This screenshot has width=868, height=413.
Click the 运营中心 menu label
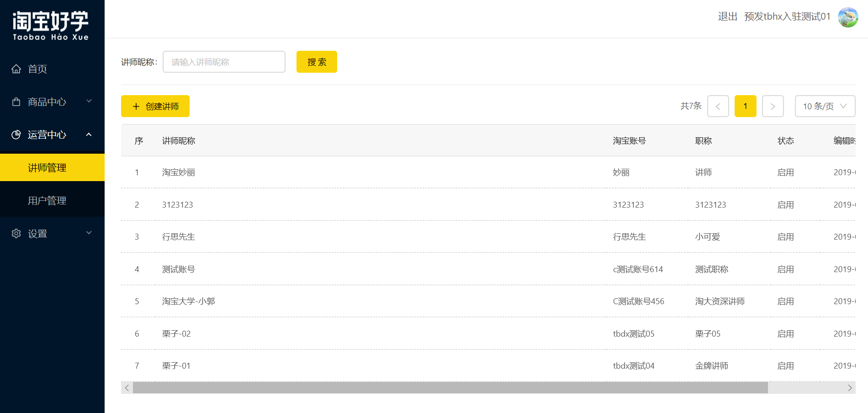47,135
